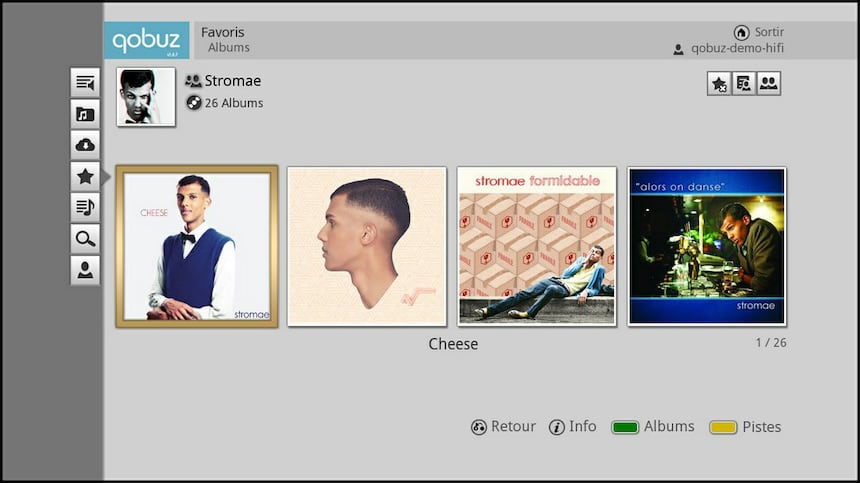Click the Albums subtitle under Favoris

point(229,48)
